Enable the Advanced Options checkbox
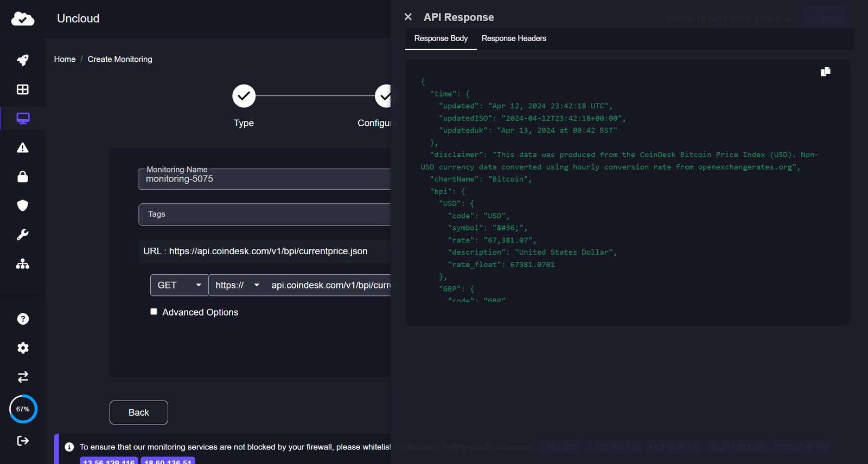This screenshot has width=868, height=464. (154, 312)
